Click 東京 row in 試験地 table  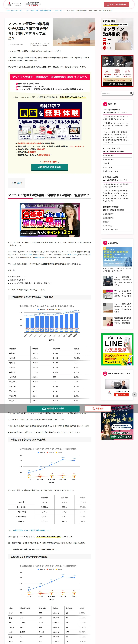[x=50, y=623]
